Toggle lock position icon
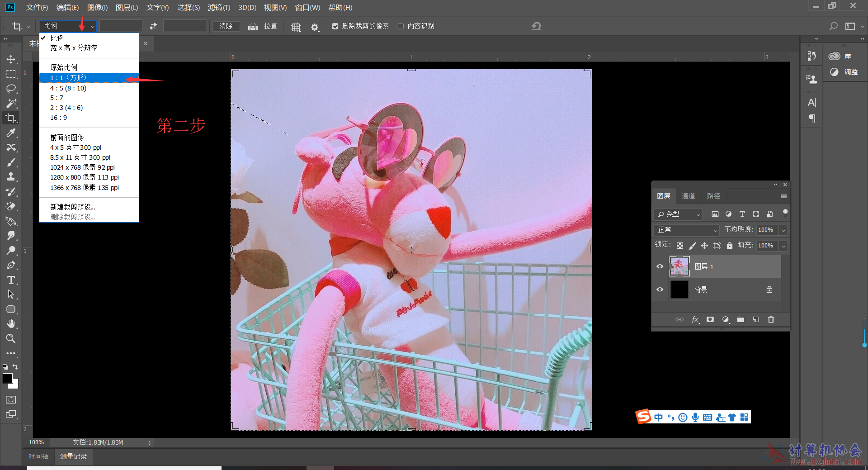Image resolution: width=868 pixels, height=470 pixels. (704, 246)
